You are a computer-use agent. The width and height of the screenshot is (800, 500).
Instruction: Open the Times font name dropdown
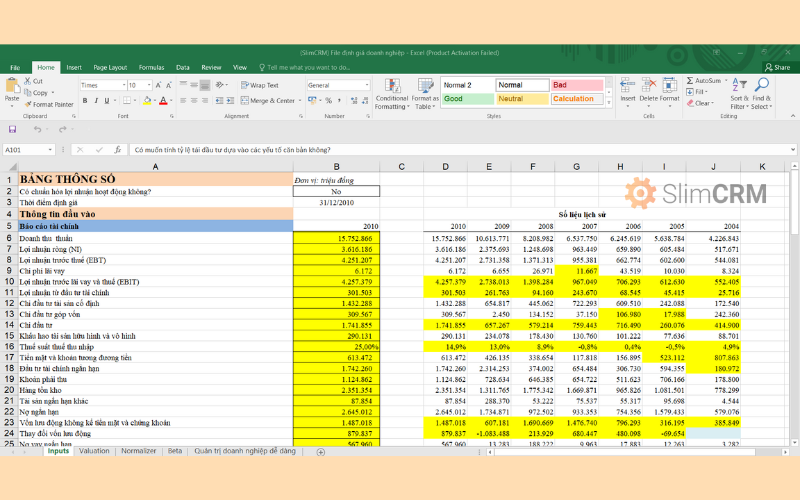click(124, 85)
